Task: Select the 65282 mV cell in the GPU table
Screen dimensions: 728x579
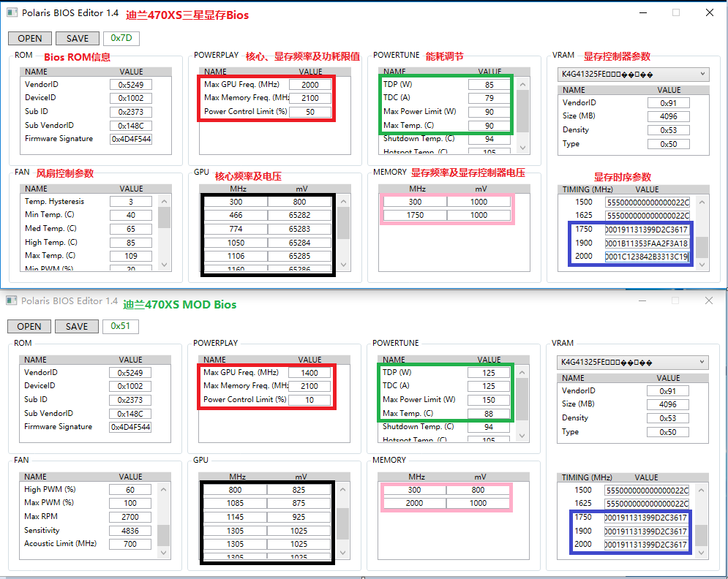Action: coord(299,216)
